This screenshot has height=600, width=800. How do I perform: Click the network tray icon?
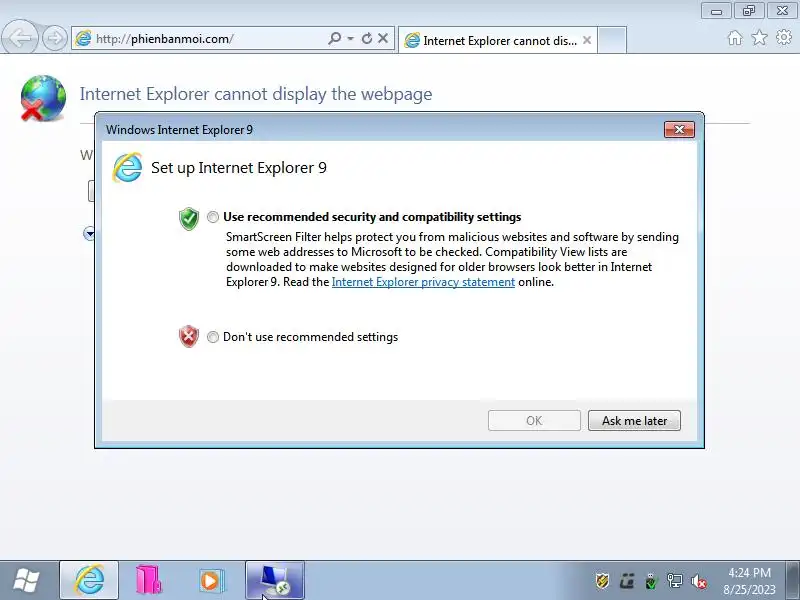(x=674, y=581)
